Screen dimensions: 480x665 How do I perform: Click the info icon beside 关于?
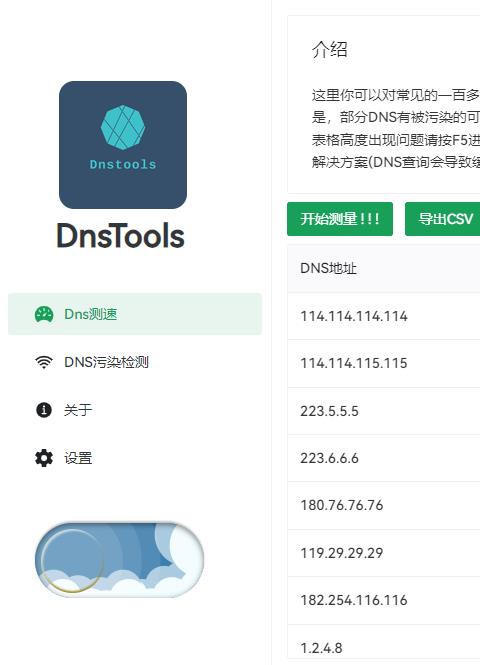point(44,410)
